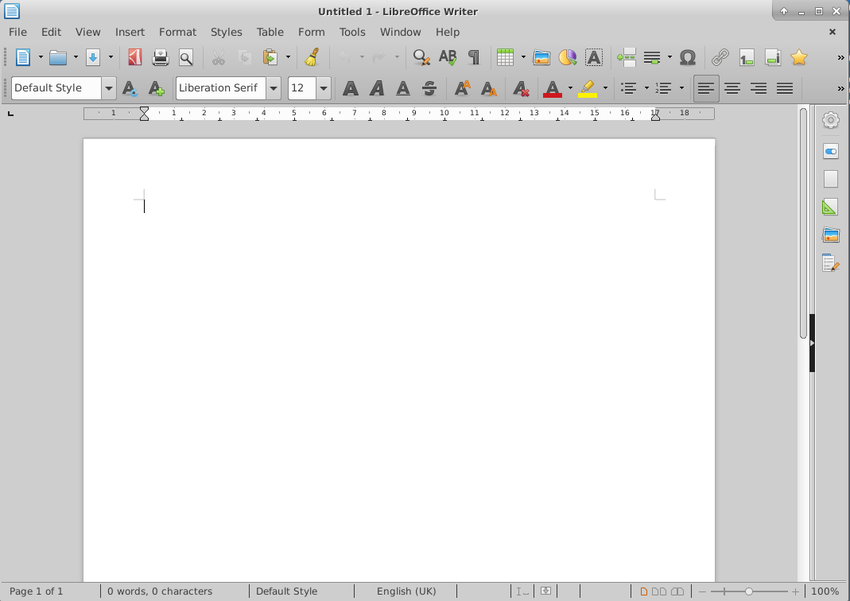Open the Styles menu
The height and width of the screenshot is (601, 850).
226,32
